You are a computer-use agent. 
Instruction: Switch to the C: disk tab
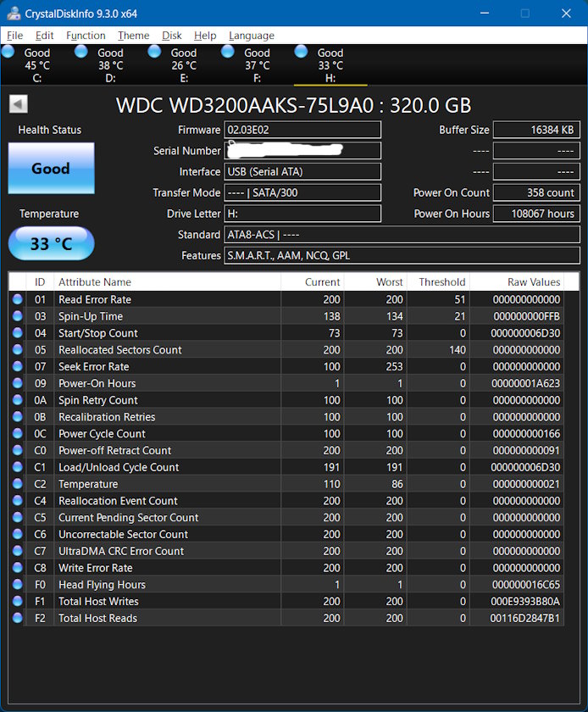[x=36, y=65]
